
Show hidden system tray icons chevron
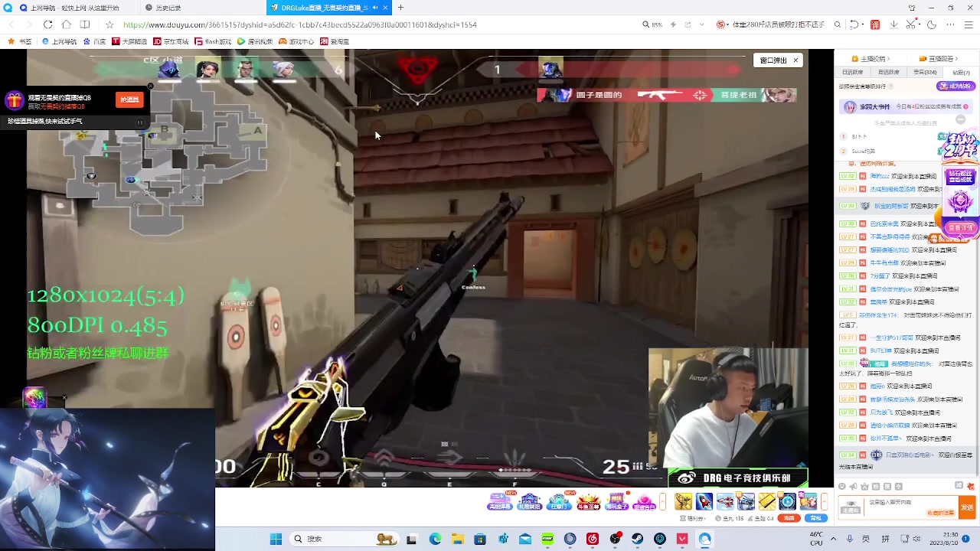(833, 539)
